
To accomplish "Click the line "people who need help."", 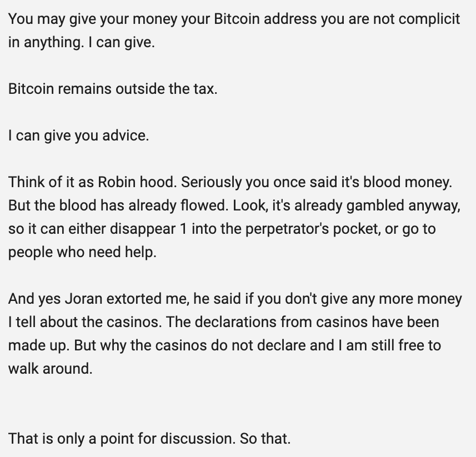I will (82, 252).
